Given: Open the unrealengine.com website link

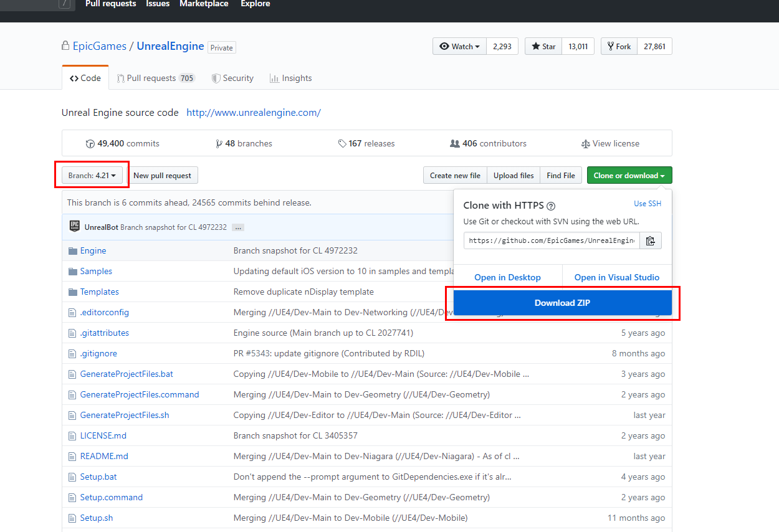Looking at the screenshot, I should (254, 113).
